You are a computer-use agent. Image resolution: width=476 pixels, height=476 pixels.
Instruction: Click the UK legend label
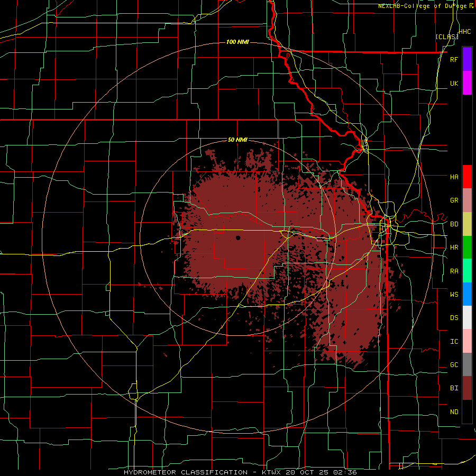coord(454,83)
